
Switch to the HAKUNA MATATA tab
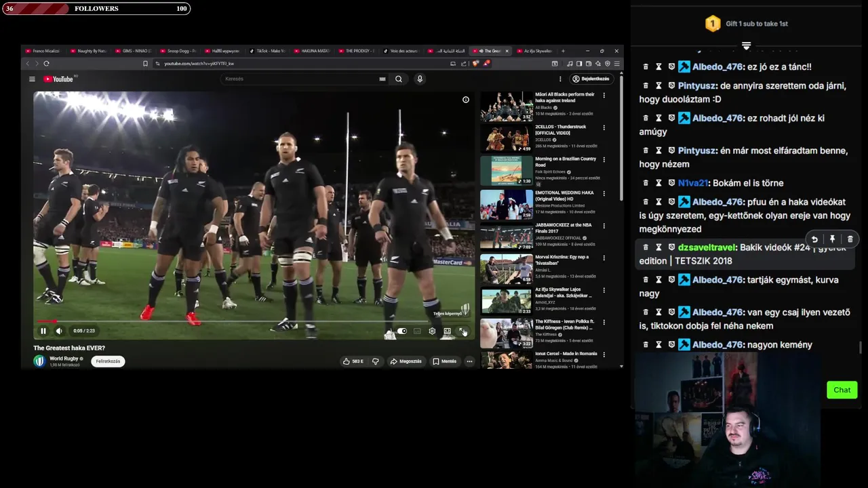point(313,51)
